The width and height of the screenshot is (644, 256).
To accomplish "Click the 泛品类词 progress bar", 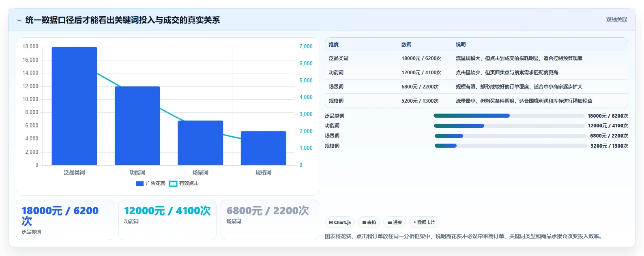I will 509,116.
